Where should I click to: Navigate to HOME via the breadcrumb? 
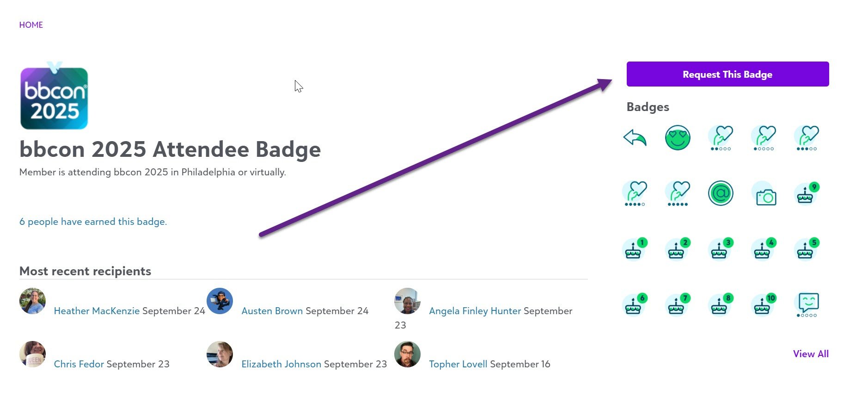point(31,25)
